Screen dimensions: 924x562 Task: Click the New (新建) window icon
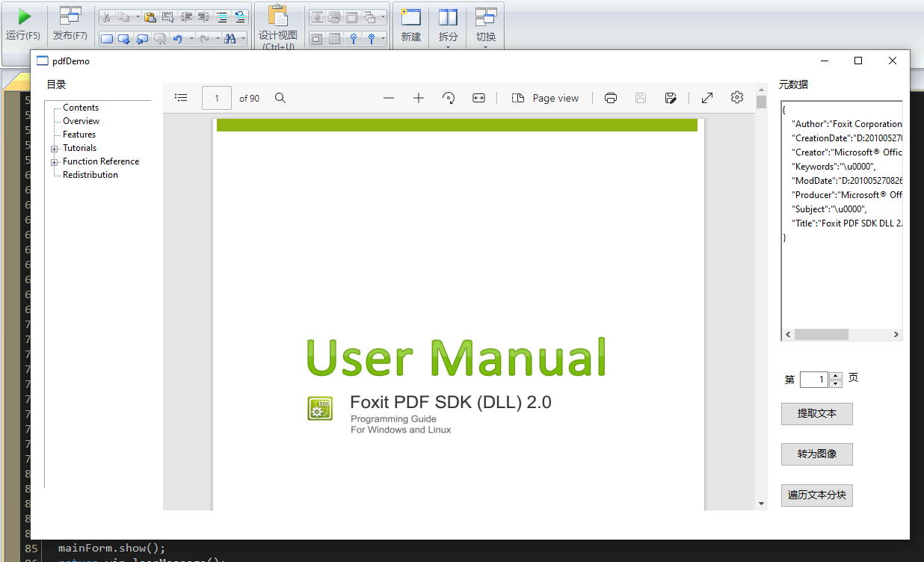410,17
